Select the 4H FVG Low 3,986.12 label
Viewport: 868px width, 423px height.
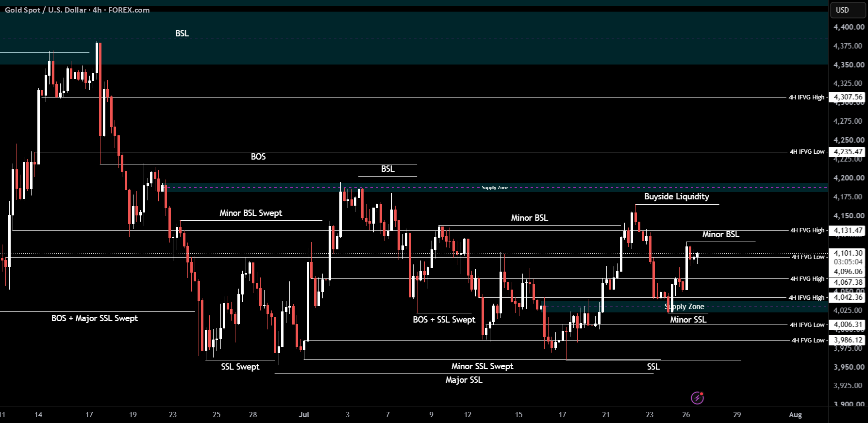(848, 340)
